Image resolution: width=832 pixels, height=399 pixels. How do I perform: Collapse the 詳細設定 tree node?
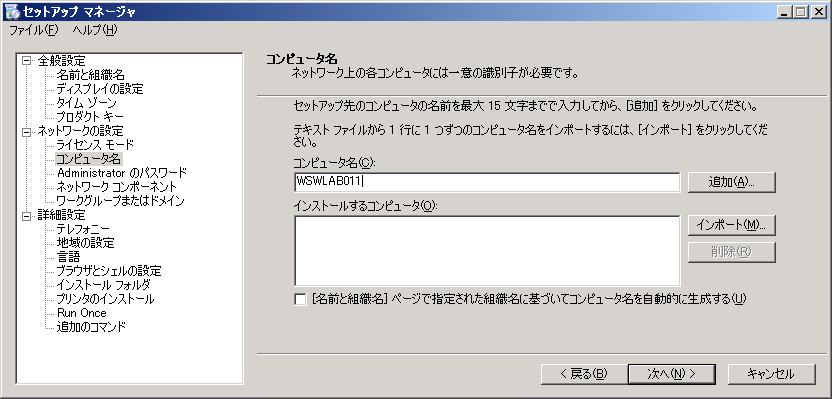26,215
